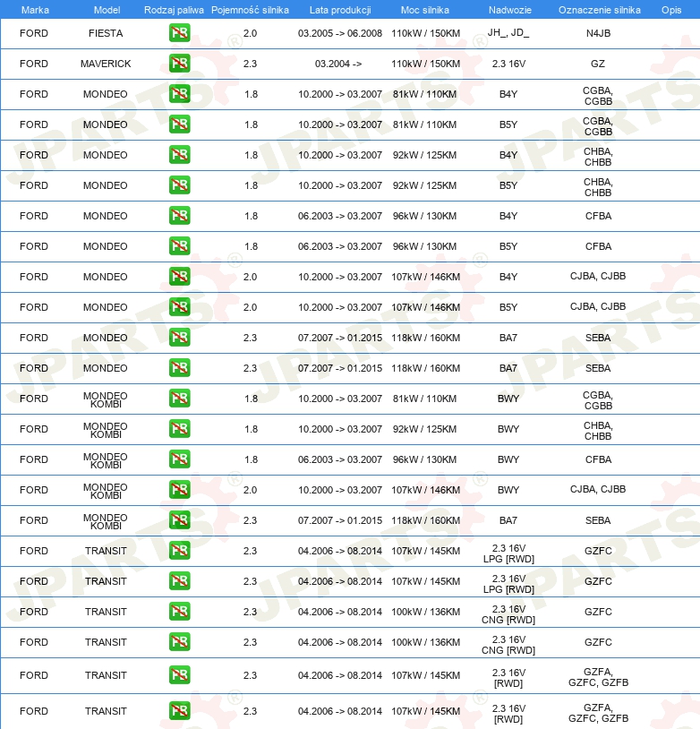Click the Marka column header

[35, 10]
